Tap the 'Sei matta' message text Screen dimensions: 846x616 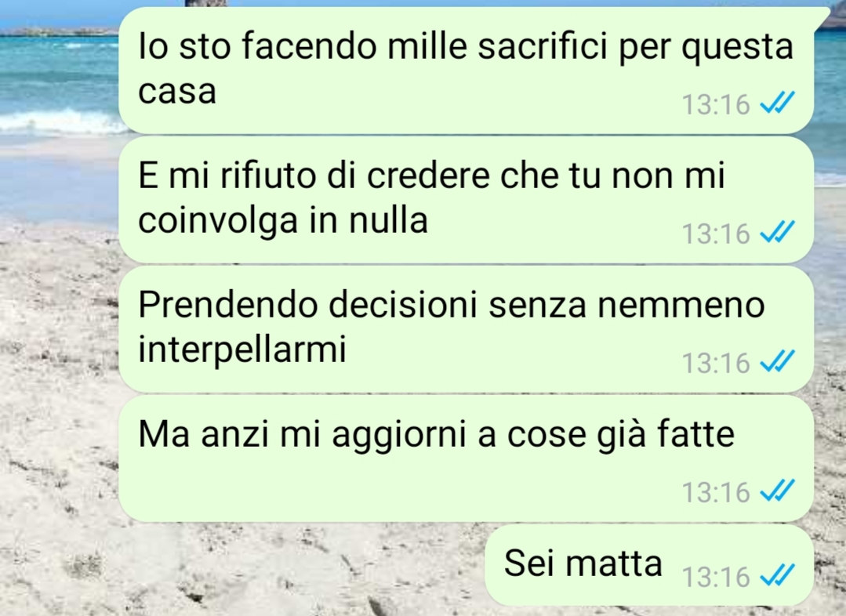(583, 563)
